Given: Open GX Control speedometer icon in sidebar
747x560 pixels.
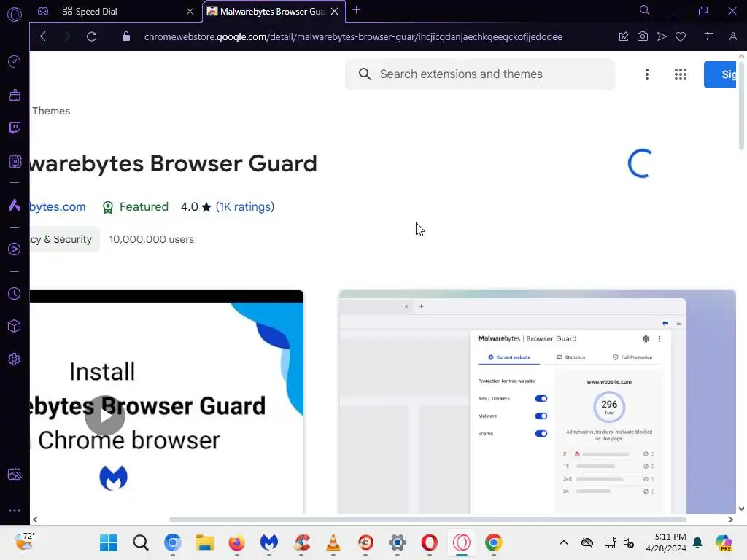Looking at the screenshot, I should point(15,62).
